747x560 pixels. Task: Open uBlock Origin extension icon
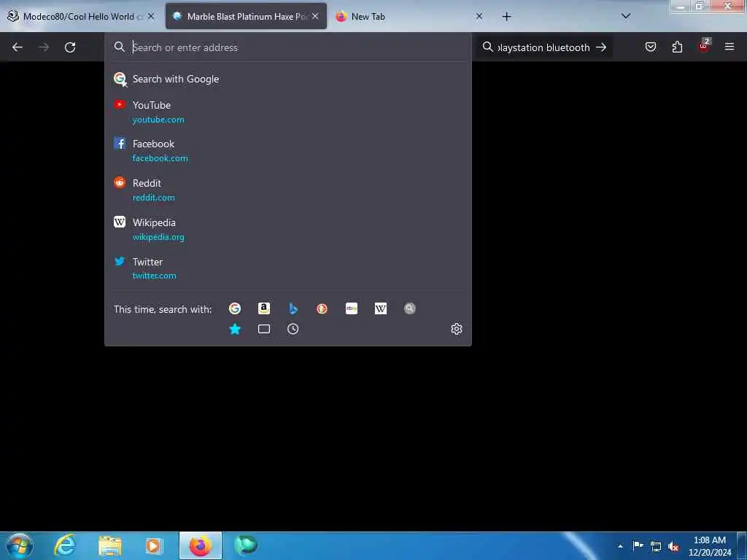[704, 46]
